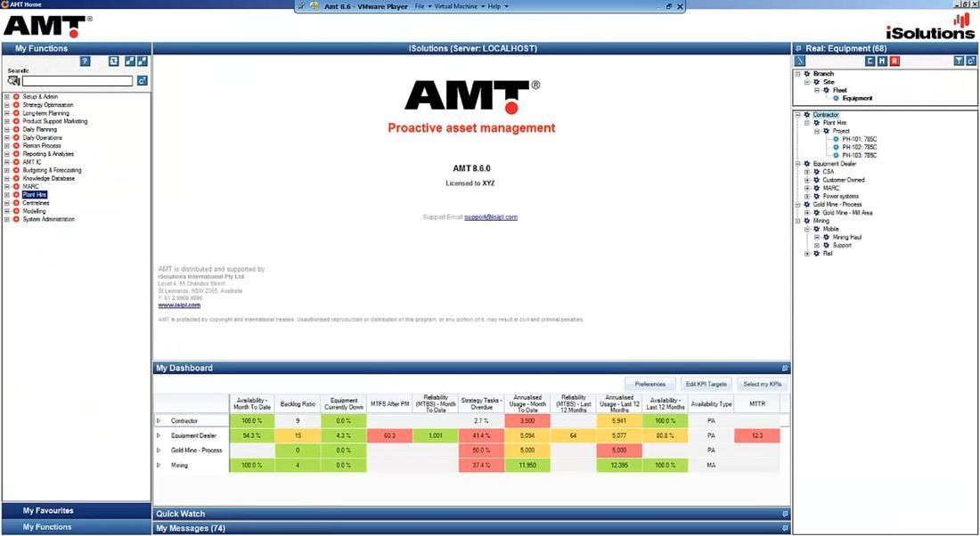This screenshot has width=980, height=536.
Task: Toggle the collapse-all icon in My Functions panel
Action: 143,61
